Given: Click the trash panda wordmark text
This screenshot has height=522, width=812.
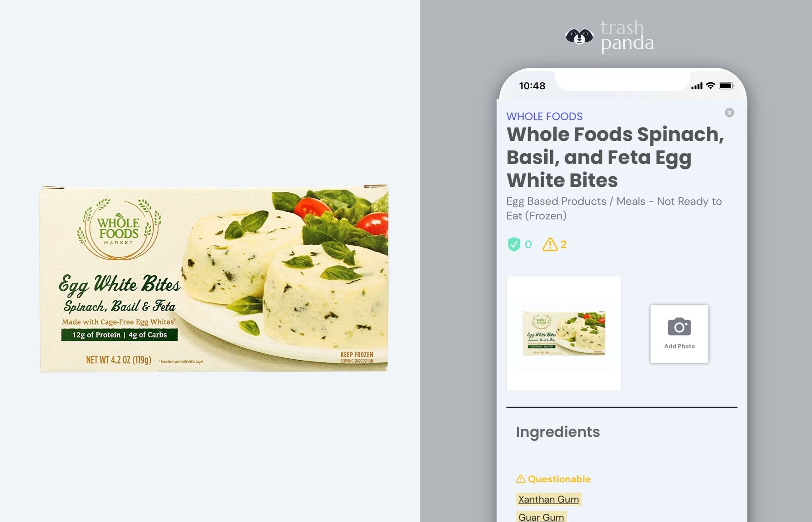Looking at the screenshot, I should (x=627, y=36).
